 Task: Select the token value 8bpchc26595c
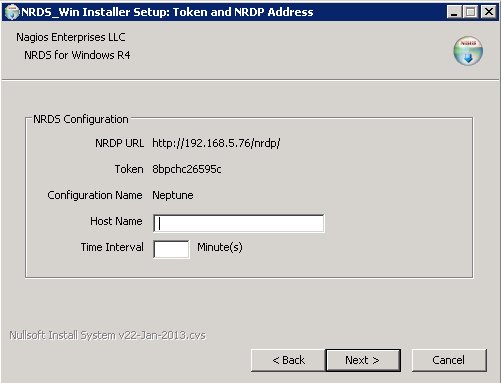[x=187, y=169]
